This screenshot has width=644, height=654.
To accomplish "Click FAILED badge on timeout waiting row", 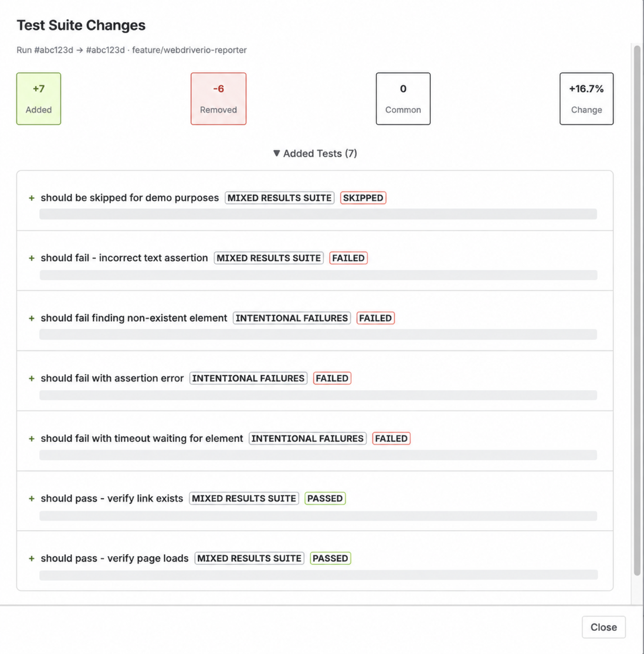I will pos(391,438).
